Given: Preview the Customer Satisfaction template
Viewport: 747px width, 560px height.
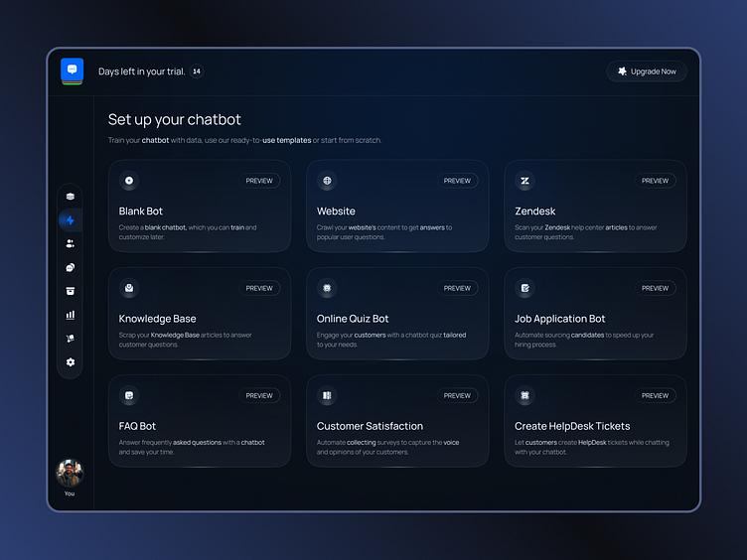Looking at the screenshot, I should pos(457,395).
